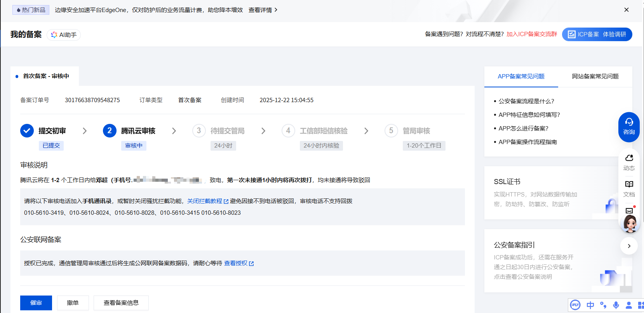Close the top promotional banner
This screenshot has width=644, height=313.
(627, 10)
